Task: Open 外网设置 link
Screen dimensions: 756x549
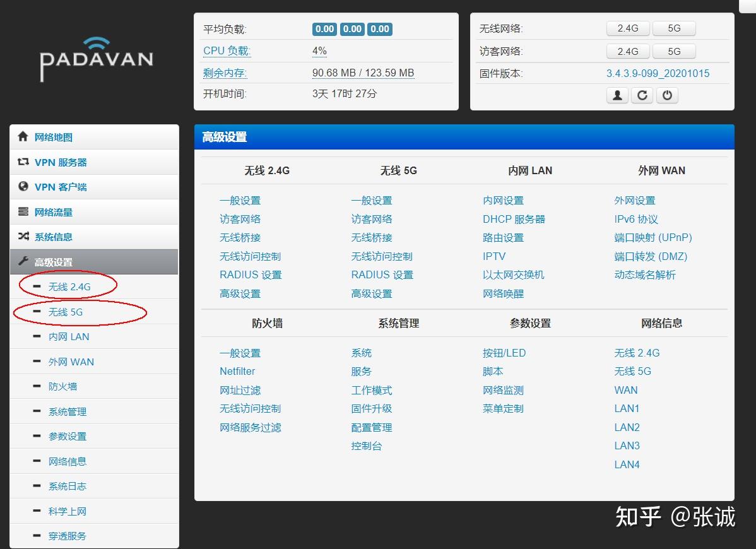Action: 635,201
